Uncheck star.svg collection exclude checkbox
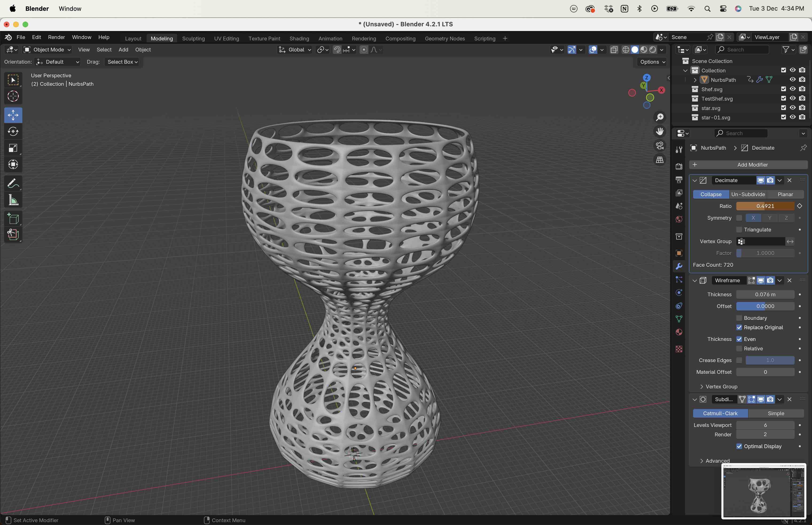This screenshot has width=812, height=525. (783, 108)
